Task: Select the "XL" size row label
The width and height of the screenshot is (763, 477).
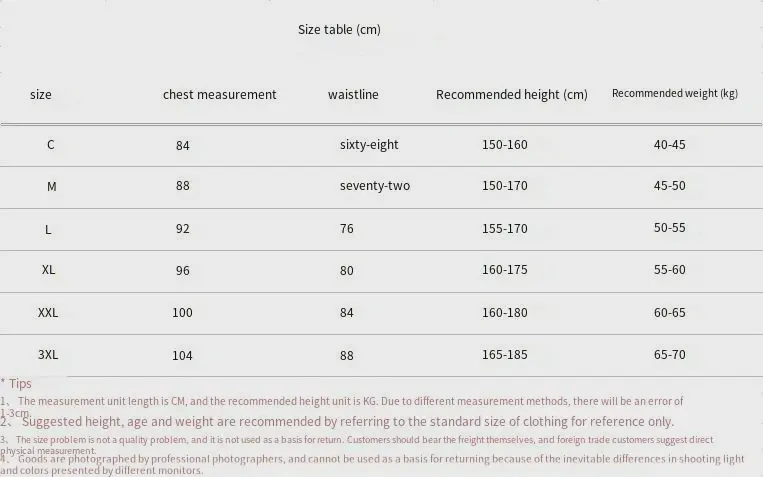Action: click(49, 270)
